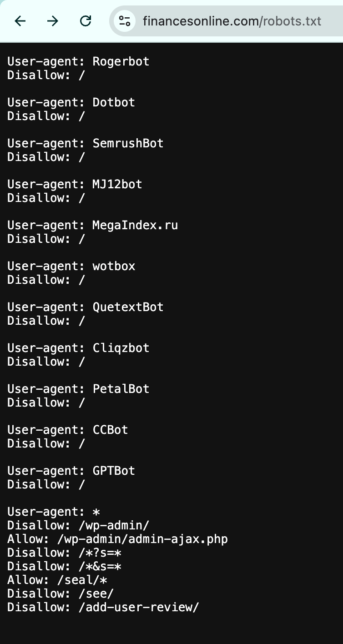Click the "User-agent: PetalBot" line

(78, 389)
